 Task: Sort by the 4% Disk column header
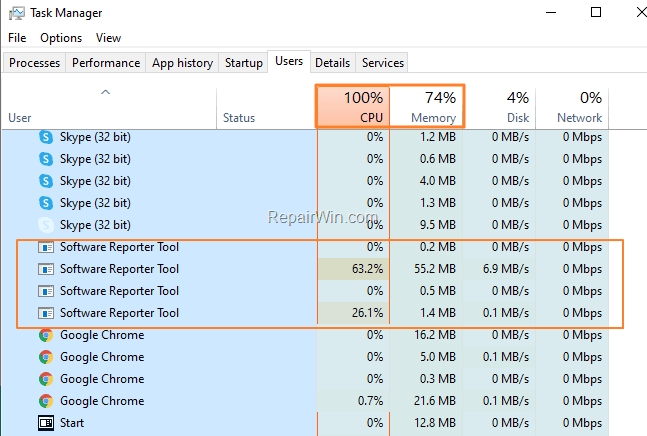[499, 108]
